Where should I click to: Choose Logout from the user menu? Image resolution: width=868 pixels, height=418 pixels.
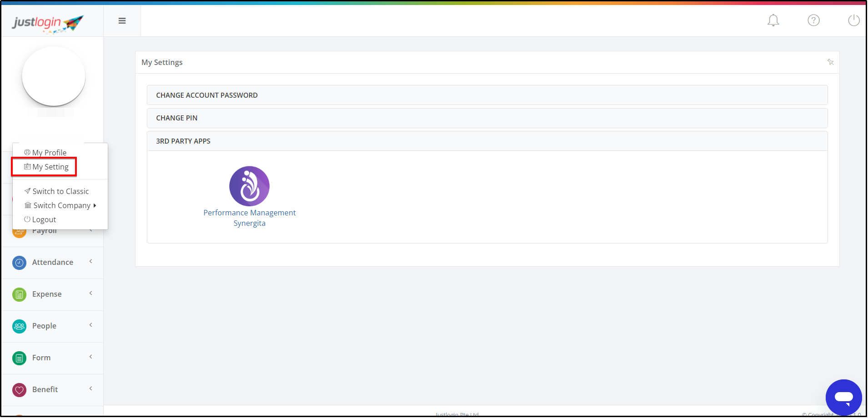40,219
